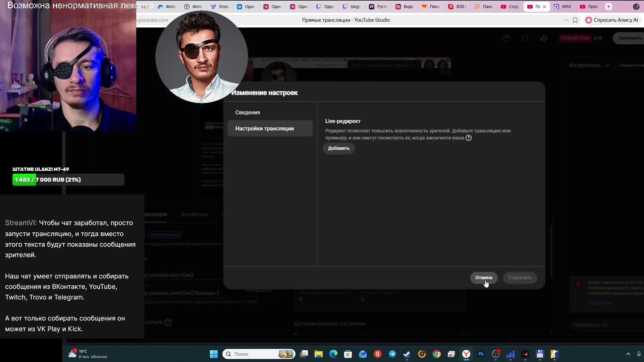The height and width of the screenshot is (362, 644).
Task: Open the floppy-disk app in the taskbar
Action: [540, 354]
